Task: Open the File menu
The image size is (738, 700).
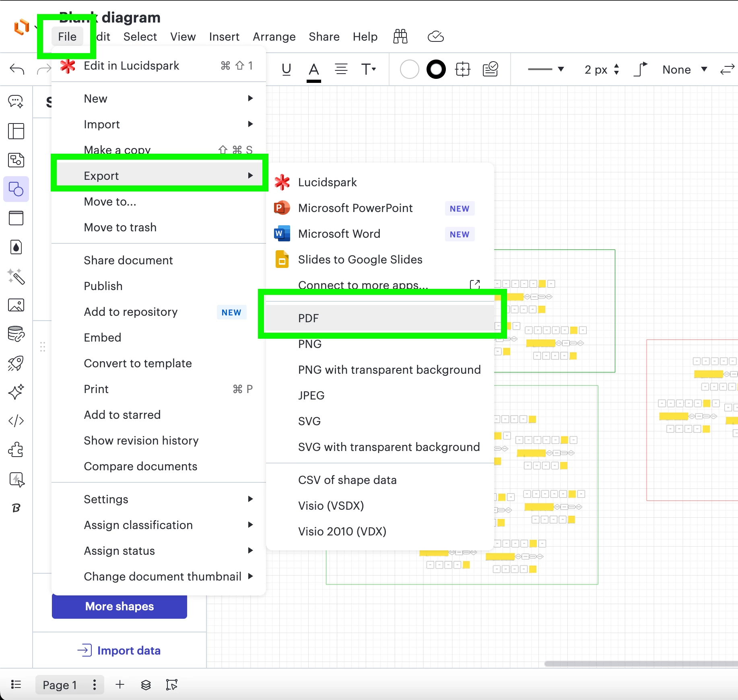Action: pyautogui.click(x=67, y=37)
